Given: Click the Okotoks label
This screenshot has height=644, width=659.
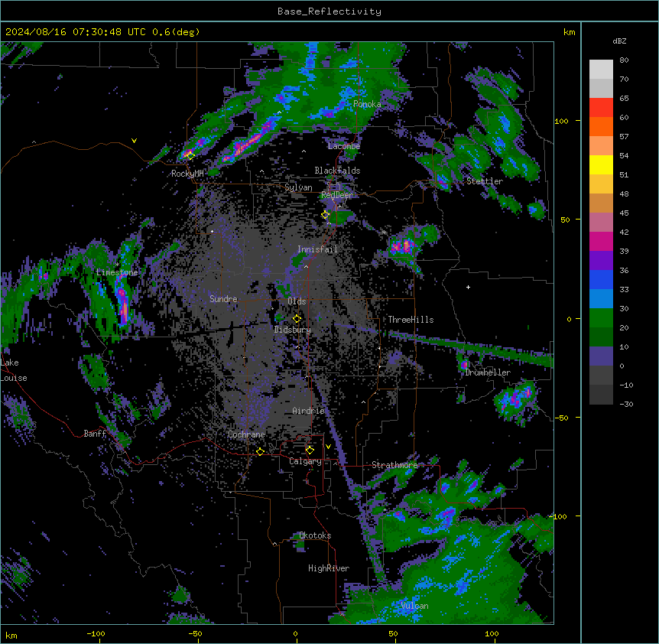Looking at the screenshot, I should [315, 535].
